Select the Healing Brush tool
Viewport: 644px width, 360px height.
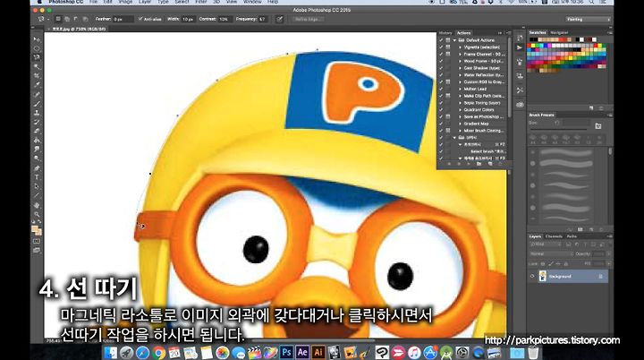(37, 95)
